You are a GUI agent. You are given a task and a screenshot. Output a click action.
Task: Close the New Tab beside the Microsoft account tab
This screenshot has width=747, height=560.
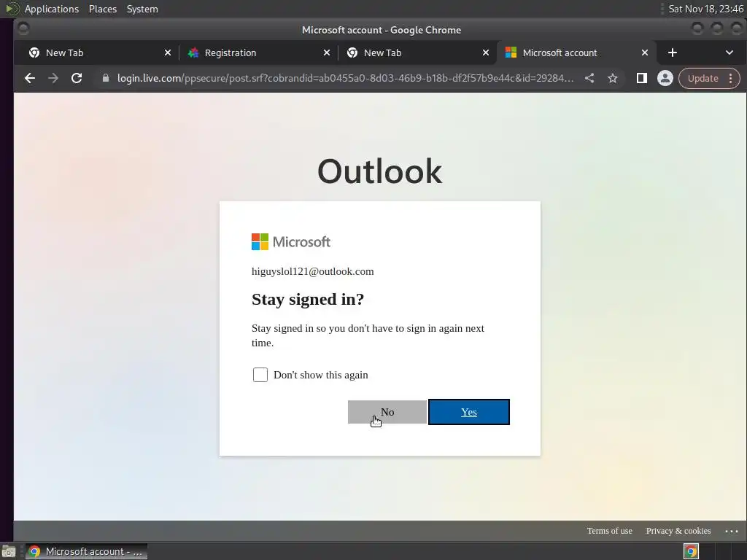(485, 52)
